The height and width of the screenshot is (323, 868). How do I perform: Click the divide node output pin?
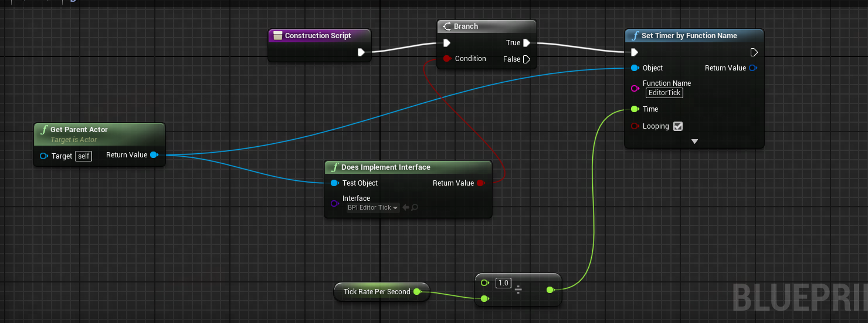(x=550, y=290)
